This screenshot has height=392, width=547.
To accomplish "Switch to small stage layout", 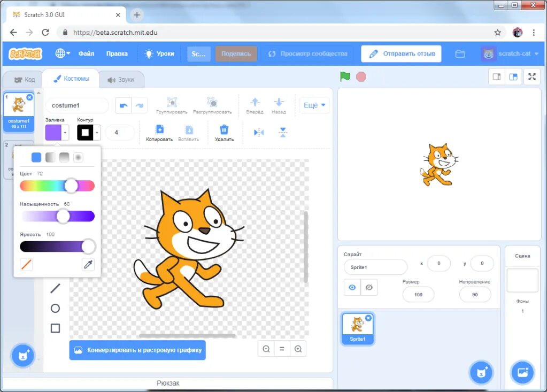I will tap(497, 76).
